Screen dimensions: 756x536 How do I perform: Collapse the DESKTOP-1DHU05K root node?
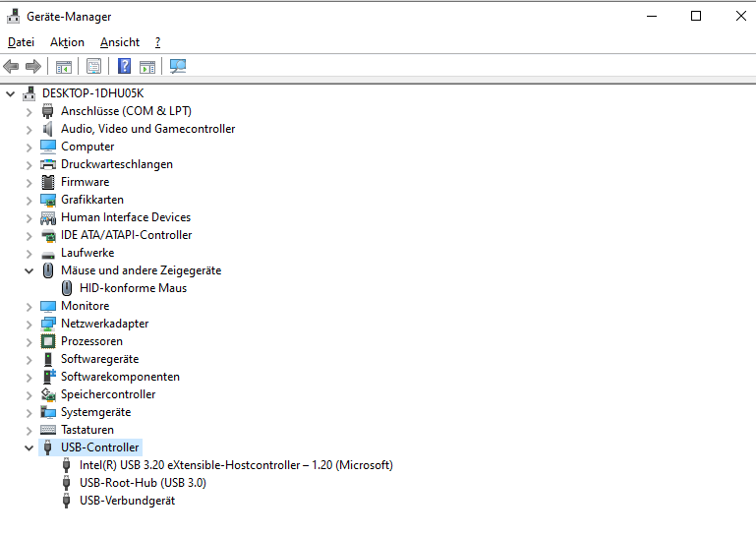[x=11, y=93]
